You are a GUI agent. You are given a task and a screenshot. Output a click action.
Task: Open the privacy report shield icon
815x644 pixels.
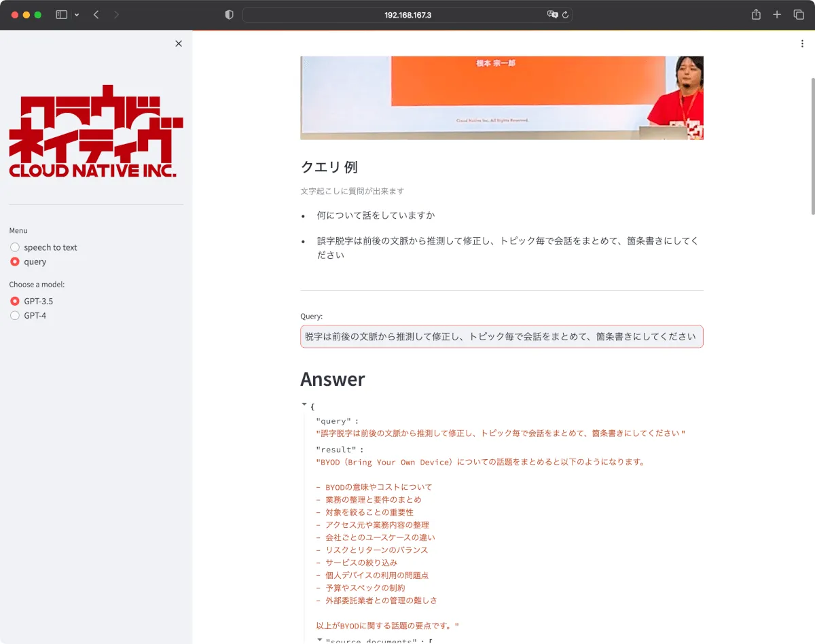[229, 14]
